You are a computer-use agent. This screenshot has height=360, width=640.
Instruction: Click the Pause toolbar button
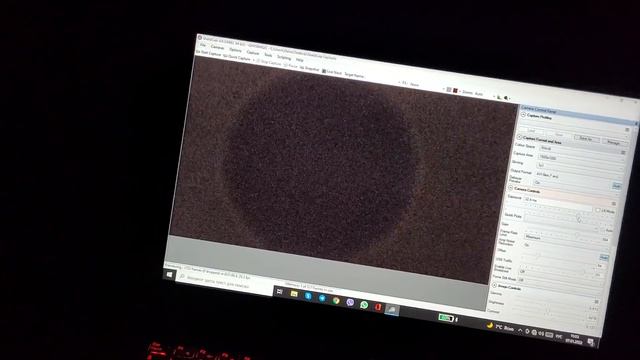[x=291, y=66]
